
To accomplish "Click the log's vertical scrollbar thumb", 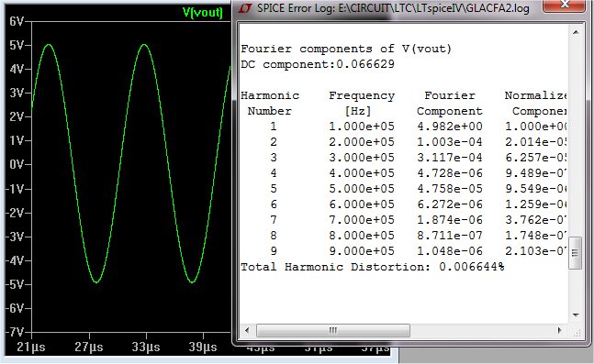I will tap(575, 253).
